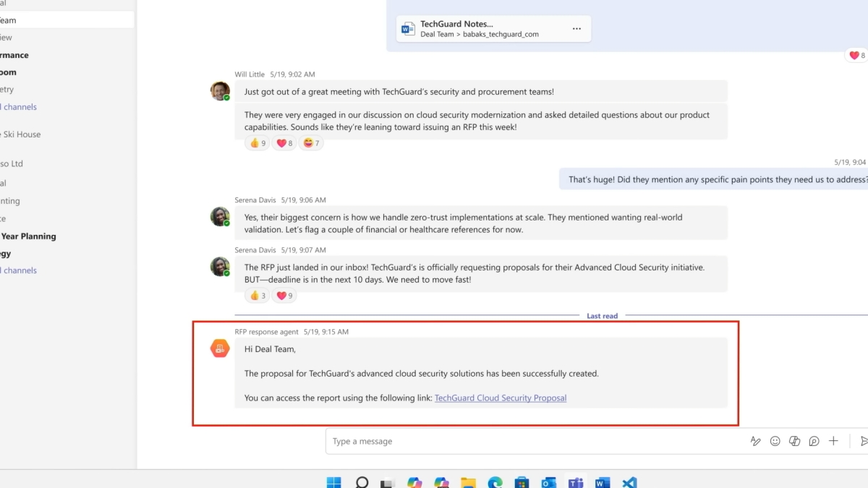Open the first Copilot icon on the taskbar
The width and height of the screenshot is (868, 488).
coord(414,482)
